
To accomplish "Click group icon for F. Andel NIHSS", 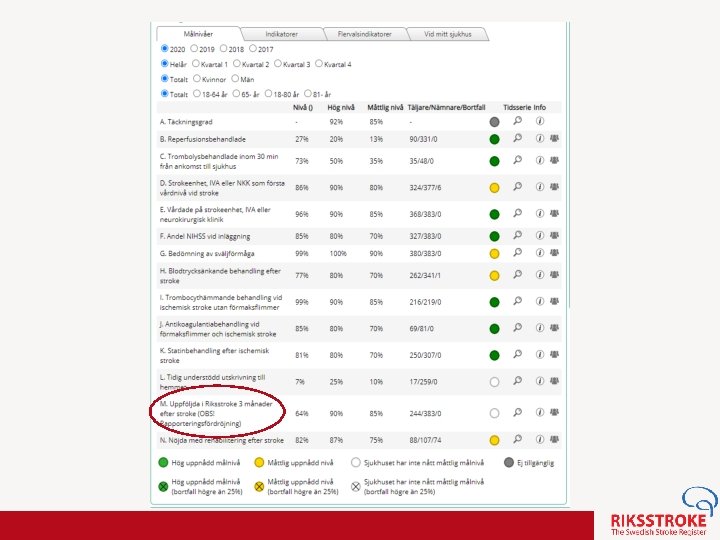I will click(555, 235).
